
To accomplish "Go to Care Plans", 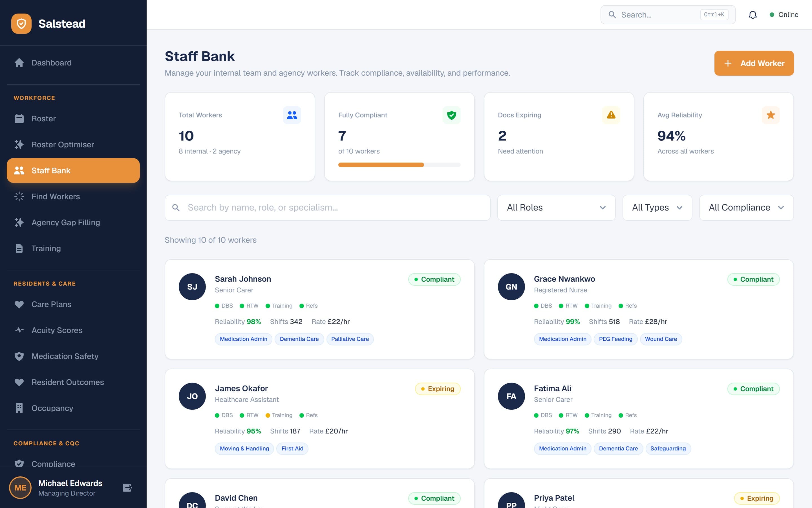I will pyautogui.click(x=73, y=305).
